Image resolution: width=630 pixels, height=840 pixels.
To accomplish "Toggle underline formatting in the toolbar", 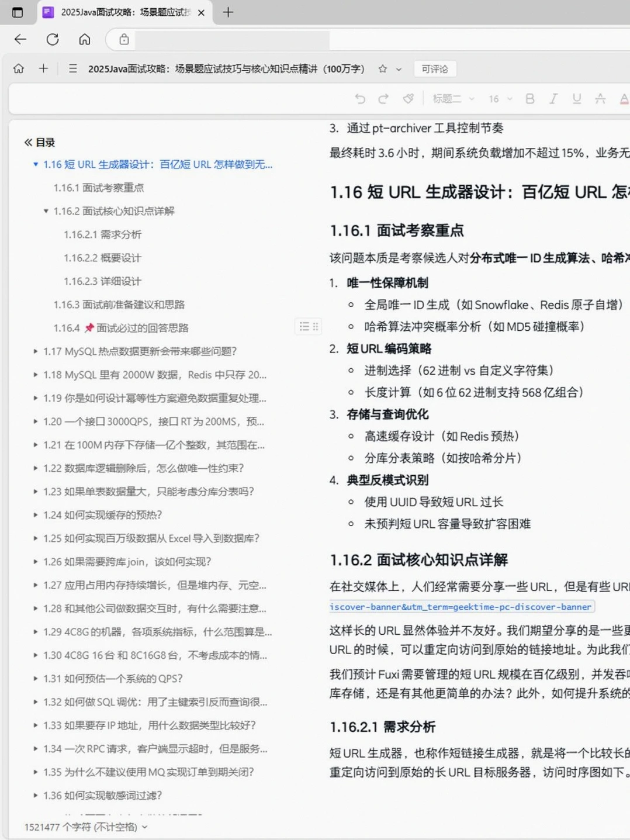I will click(577, 99).
